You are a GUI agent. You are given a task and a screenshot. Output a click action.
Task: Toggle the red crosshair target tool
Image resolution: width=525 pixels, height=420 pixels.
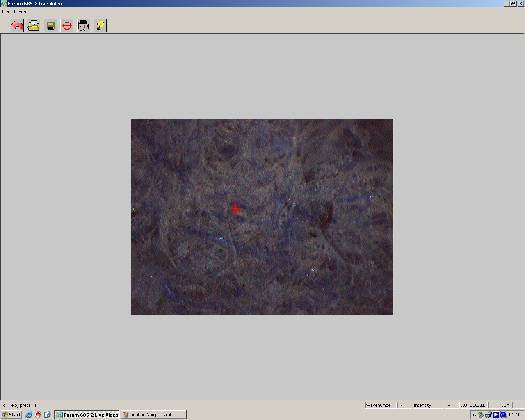67,26
